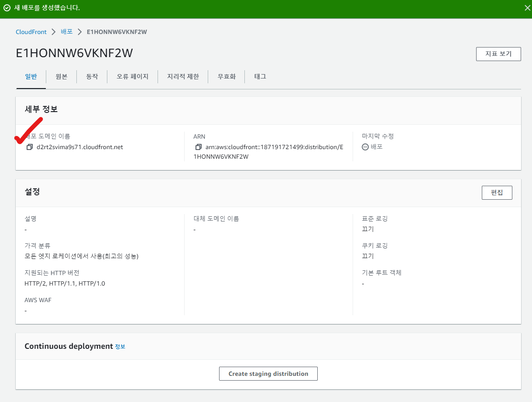The width and height of the screenshot is (532, 402).
Task: Click the 대체 도메인 이름 label
Action: click(216, 219)
